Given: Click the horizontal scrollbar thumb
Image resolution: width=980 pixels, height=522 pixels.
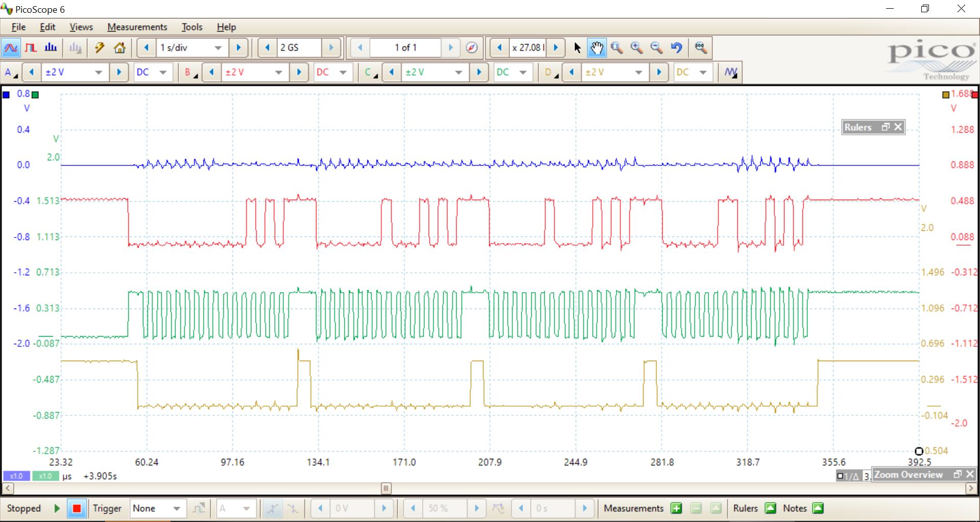Looking at the screenshot, I should 386,488.
